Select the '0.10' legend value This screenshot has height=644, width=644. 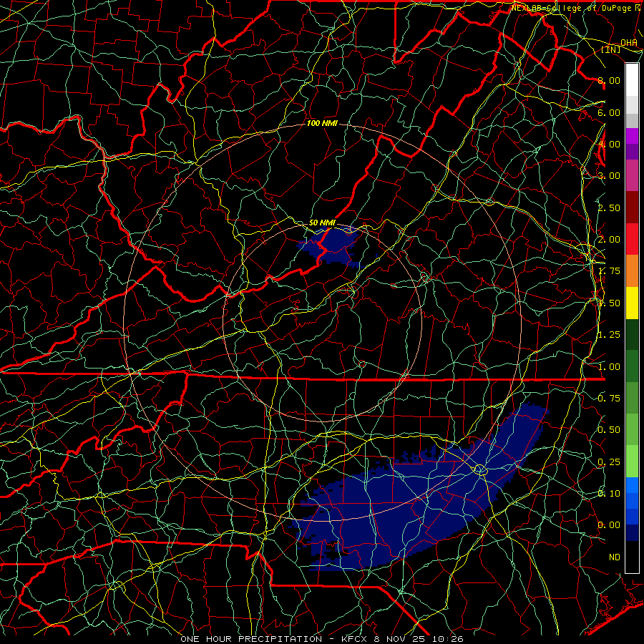pos(609,494)
